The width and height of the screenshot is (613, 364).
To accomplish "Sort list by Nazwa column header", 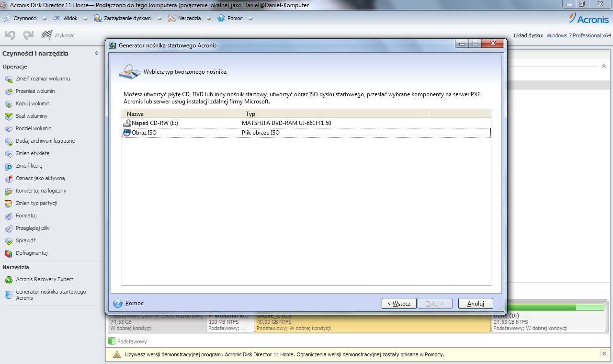I will [x=181, y=114].
